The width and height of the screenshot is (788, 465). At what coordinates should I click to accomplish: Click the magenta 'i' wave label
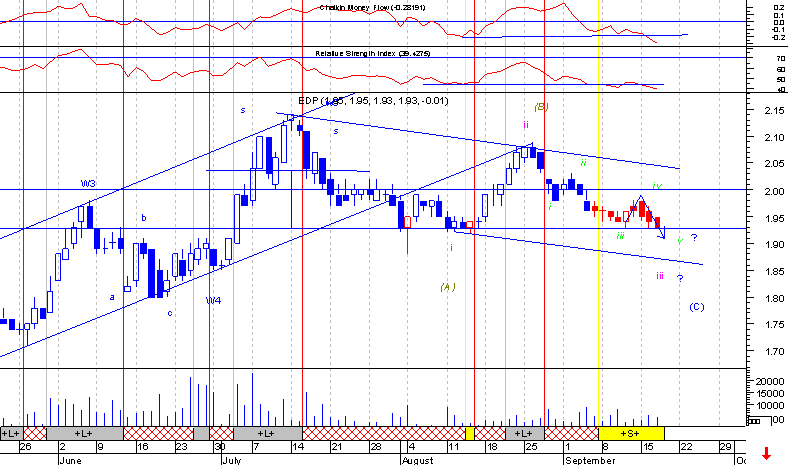(451, 247)
